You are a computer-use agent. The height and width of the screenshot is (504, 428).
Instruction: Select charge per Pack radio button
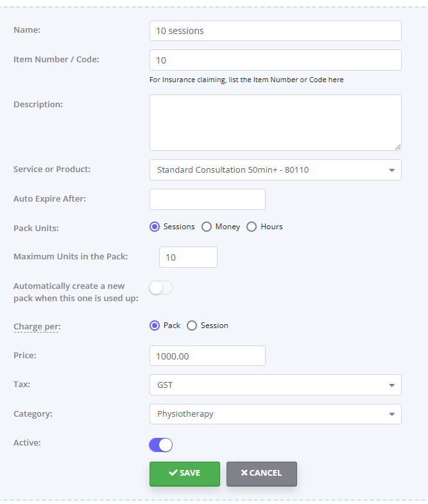(155, 326)
